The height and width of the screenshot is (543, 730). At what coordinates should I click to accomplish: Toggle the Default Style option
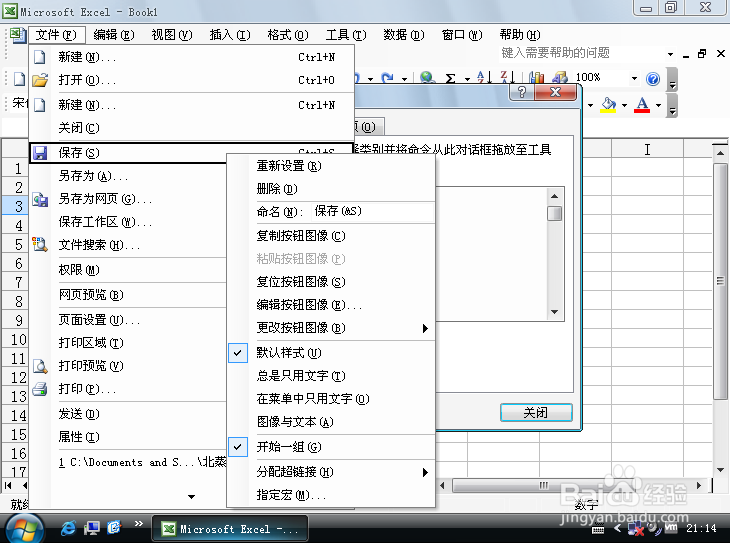[332, 353]
